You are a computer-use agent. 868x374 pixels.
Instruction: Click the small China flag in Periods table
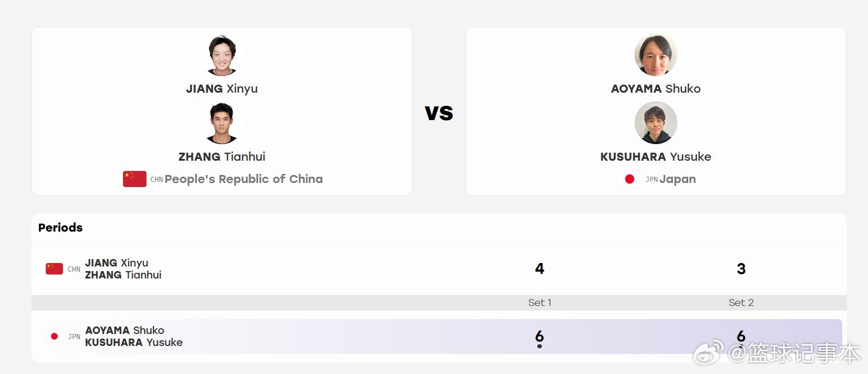click(54, 269)
